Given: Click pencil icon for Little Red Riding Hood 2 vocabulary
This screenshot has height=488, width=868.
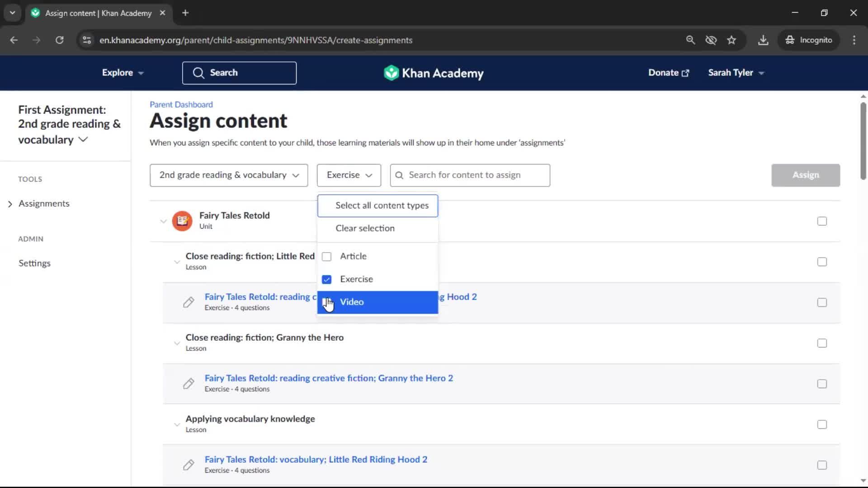Looking at the screenshot, I should point(189,465).
